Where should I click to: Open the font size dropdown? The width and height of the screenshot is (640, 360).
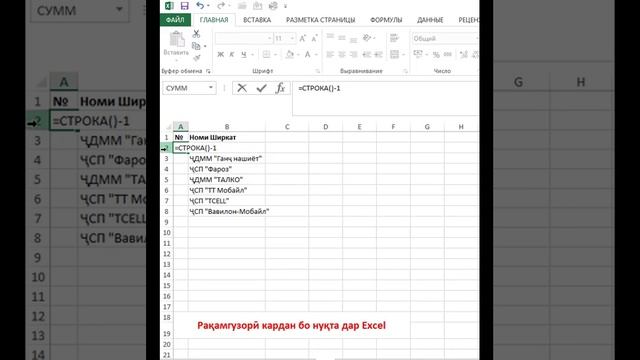pyautogui.click(x=292, y=38)
